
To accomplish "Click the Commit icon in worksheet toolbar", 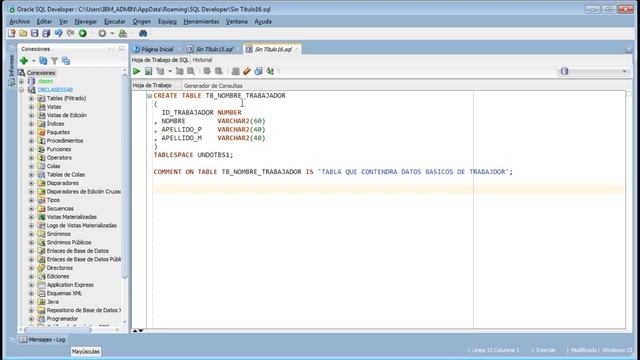I will pos(207,71).
